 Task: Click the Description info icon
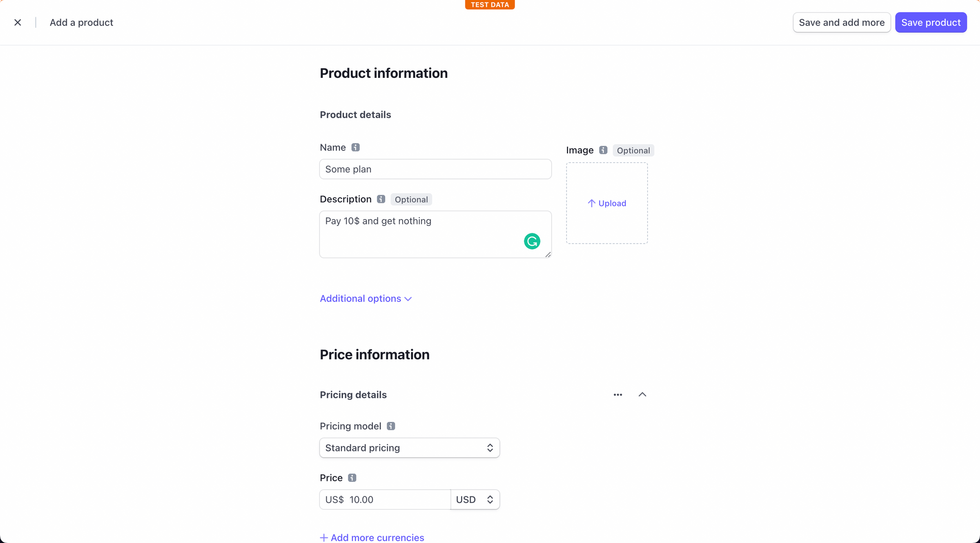[381, 199]
